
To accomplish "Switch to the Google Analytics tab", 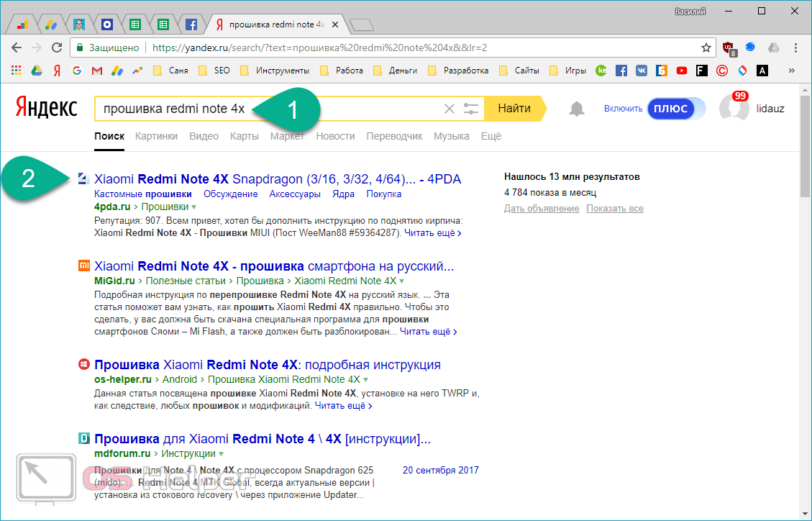I will click(22, 24).
